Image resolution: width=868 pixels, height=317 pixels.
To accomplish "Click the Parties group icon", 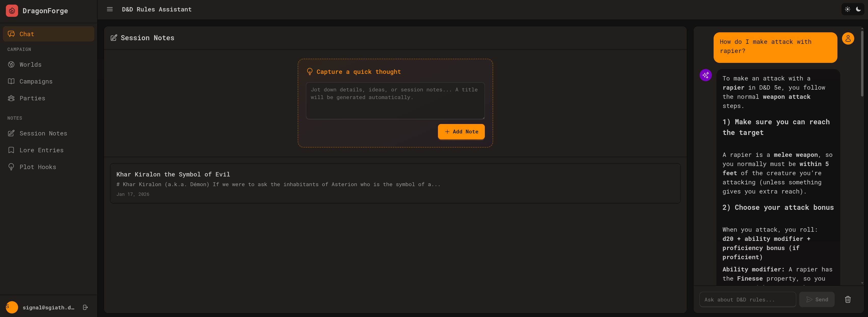I will coord(11,98).
